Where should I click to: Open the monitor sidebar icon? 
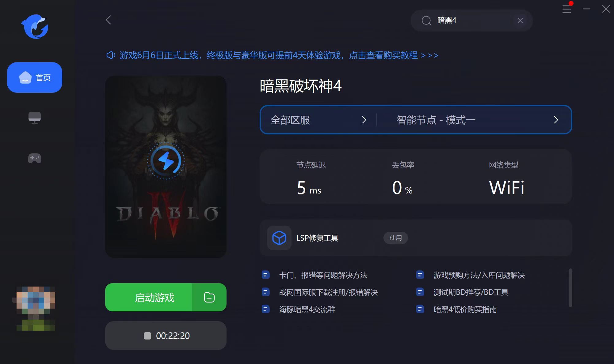coord(35,118)
